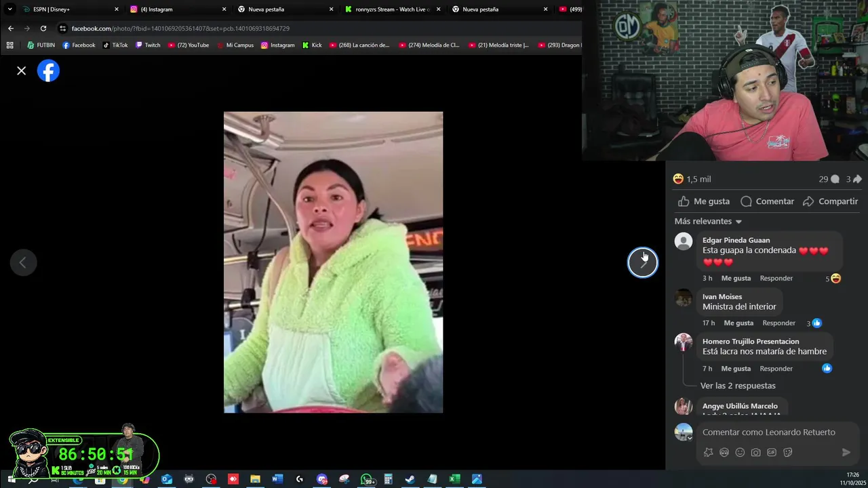Screen dimensions: 868x488
Task: Switch to the ESPN | Disney+ tab
Action: (71, 9)
